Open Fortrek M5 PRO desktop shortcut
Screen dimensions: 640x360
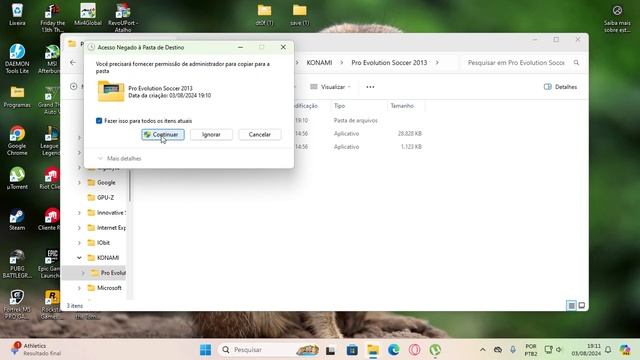click(x=17, y=305)
